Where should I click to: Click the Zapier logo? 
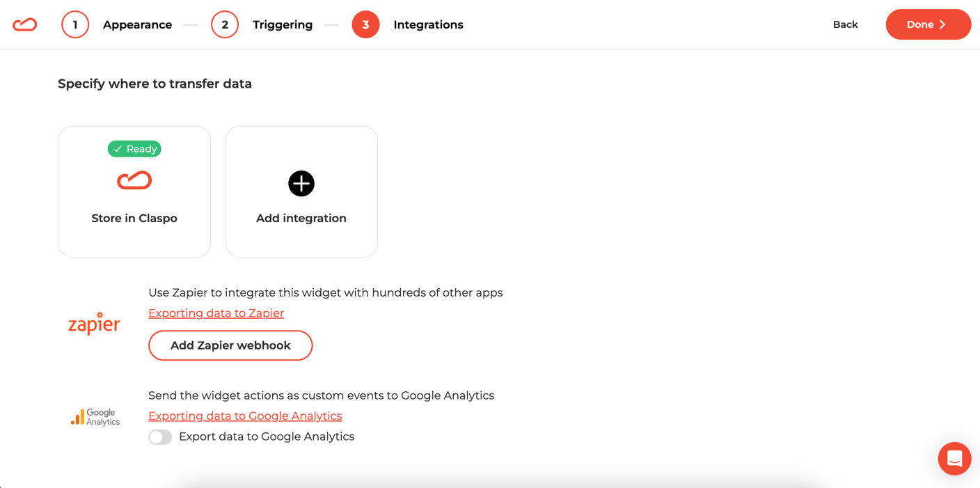coord(94,324)
